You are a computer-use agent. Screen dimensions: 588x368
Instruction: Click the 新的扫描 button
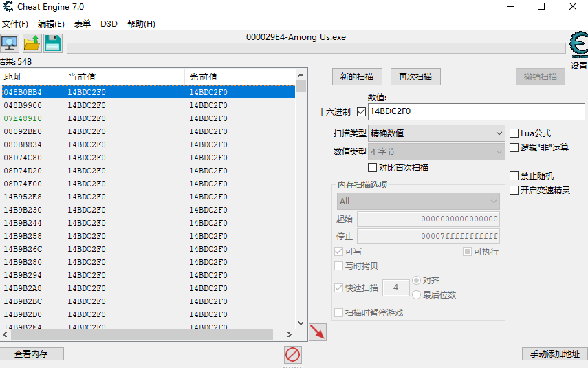coord(357,77)
